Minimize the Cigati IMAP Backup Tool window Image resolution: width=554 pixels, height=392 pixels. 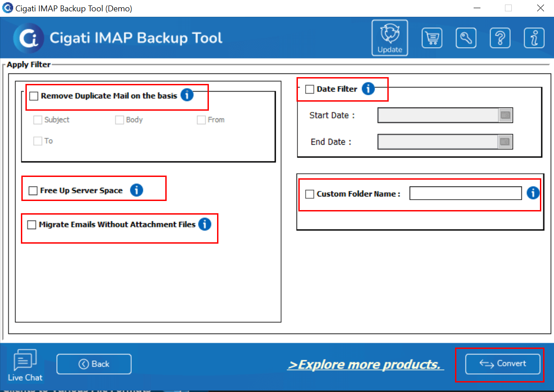coord(477,8)
